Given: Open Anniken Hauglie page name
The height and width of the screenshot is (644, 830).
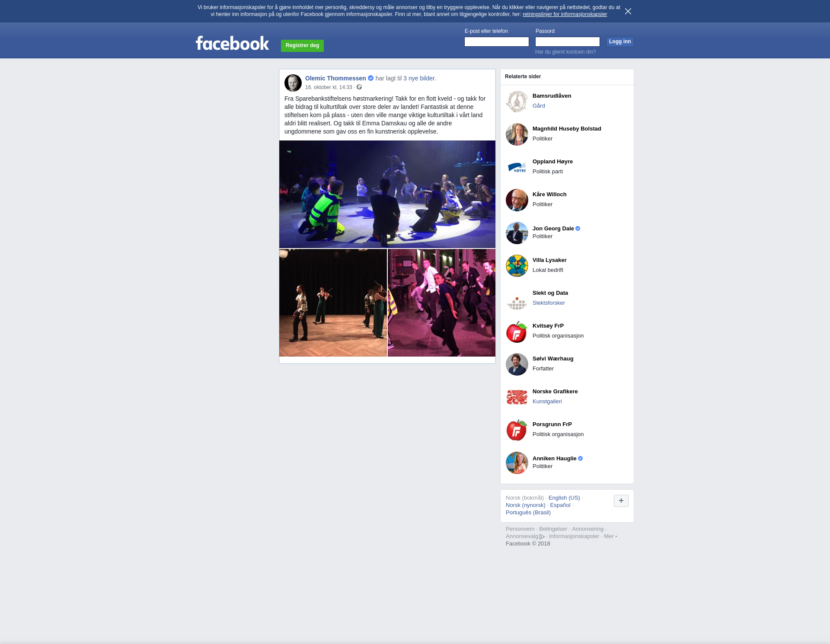Looking at the screenshot, I should [x=555, y=459].
